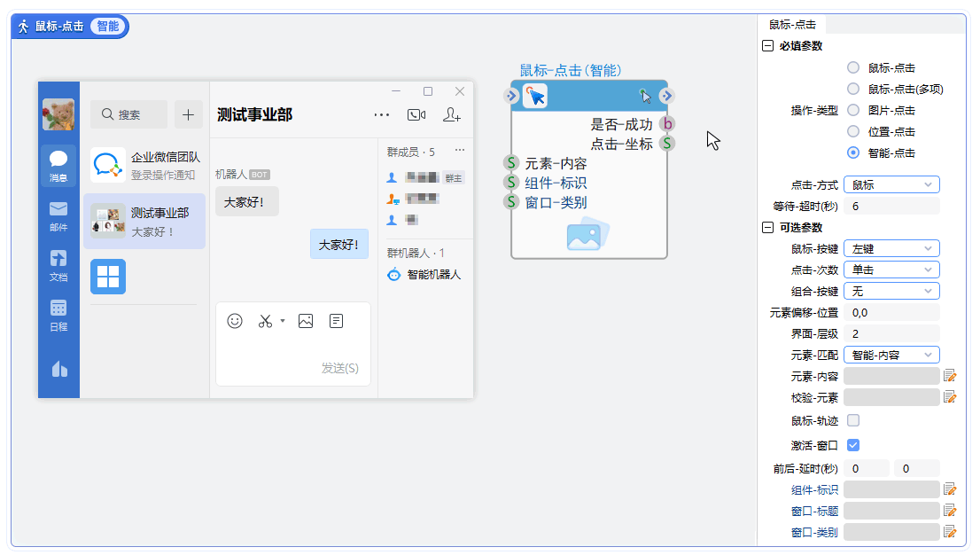The width and height of the screenshot is (980, 555).
Task: Click the plus button next to search
Action: click(x=188, y=114)
